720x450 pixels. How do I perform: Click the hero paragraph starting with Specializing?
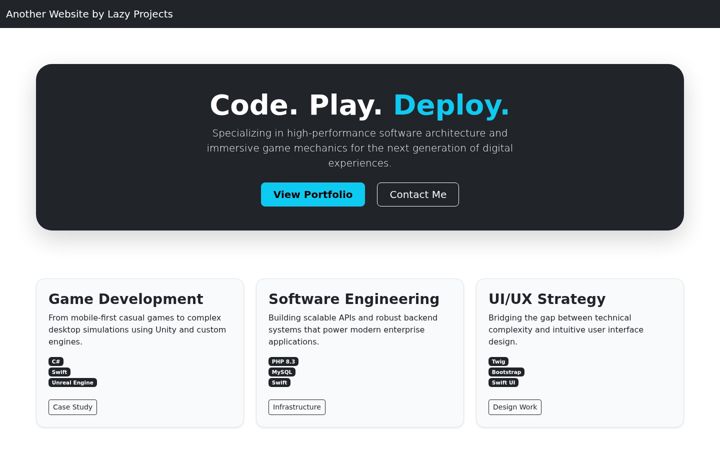coord(360,148)
